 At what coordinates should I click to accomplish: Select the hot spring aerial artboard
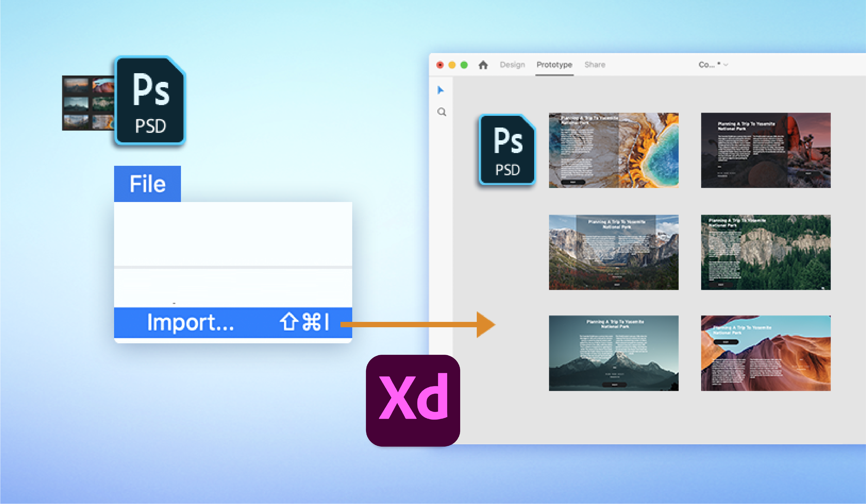[x=613, y=150]
